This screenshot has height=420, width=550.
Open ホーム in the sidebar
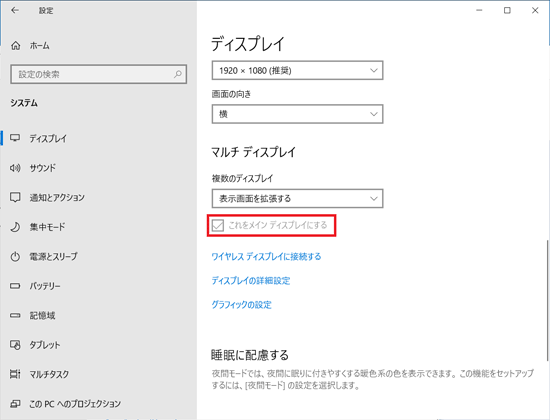coord(39,46)
